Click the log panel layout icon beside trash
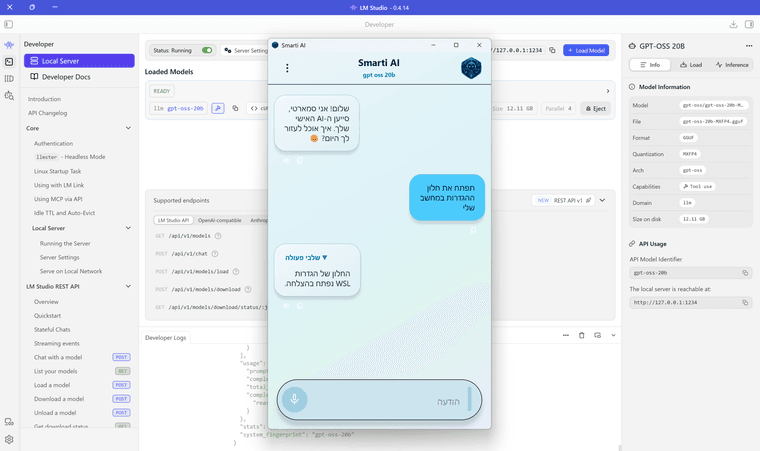 [x=598, y=335]
